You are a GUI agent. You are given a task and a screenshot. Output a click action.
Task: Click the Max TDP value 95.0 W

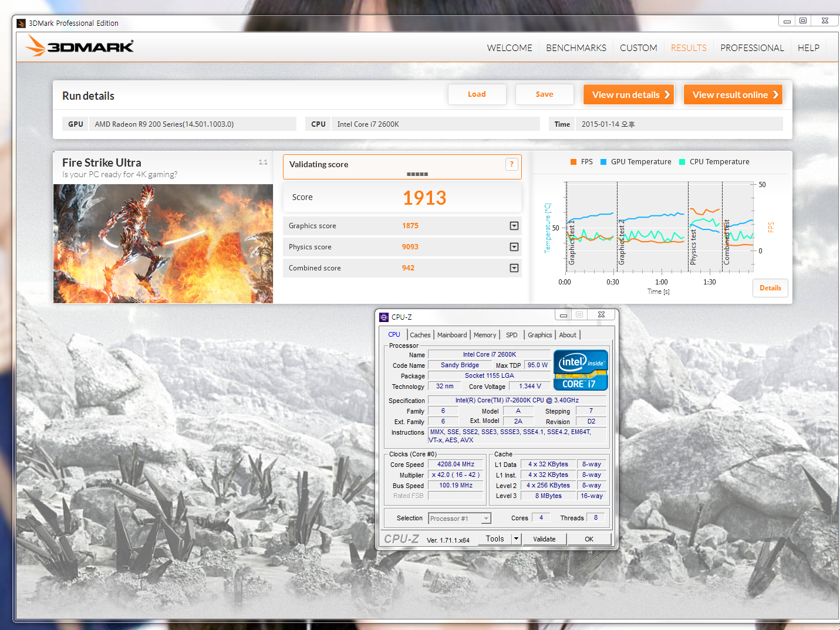537,365
